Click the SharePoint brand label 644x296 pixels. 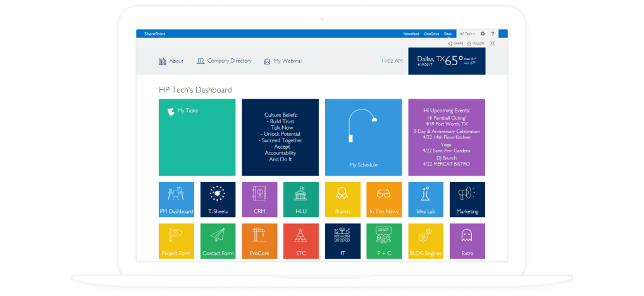coord(154,34)
